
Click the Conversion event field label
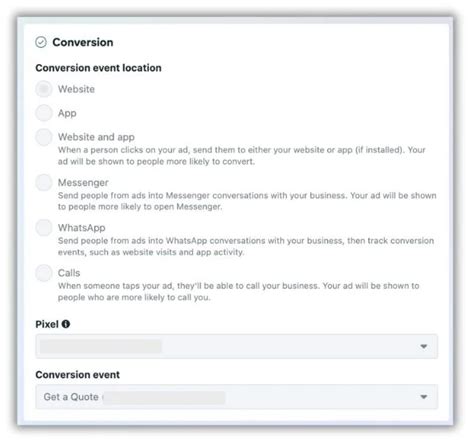coord(77,375)
